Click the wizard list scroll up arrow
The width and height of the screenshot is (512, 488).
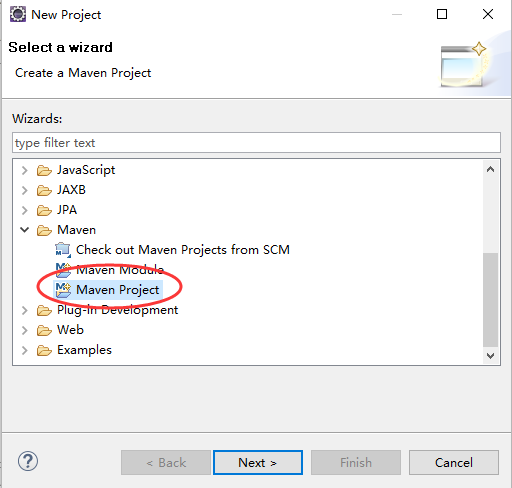490,169
